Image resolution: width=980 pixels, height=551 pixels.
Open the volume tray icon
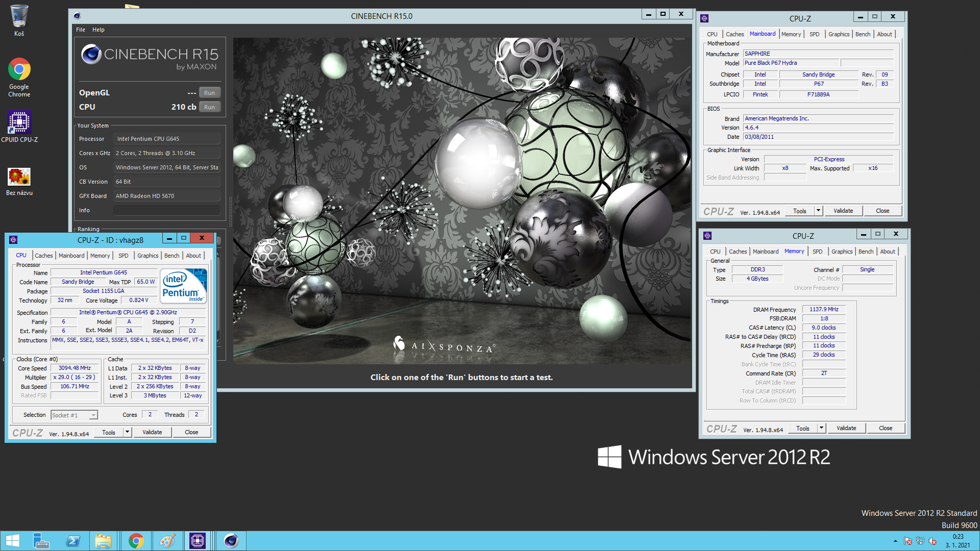pyautogui.click(x=933, y=541)
